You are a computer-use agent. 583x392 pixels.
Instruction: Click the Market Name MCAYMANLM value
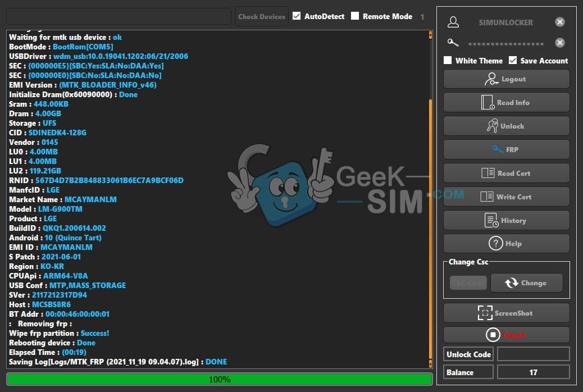(x=90, y=199)
